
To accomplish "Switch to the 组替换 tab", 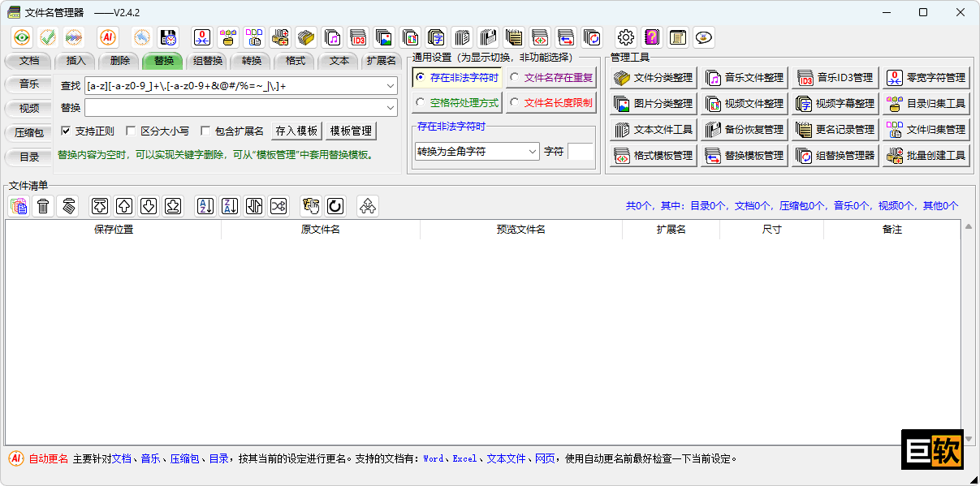I will click(x=207, y=60).
